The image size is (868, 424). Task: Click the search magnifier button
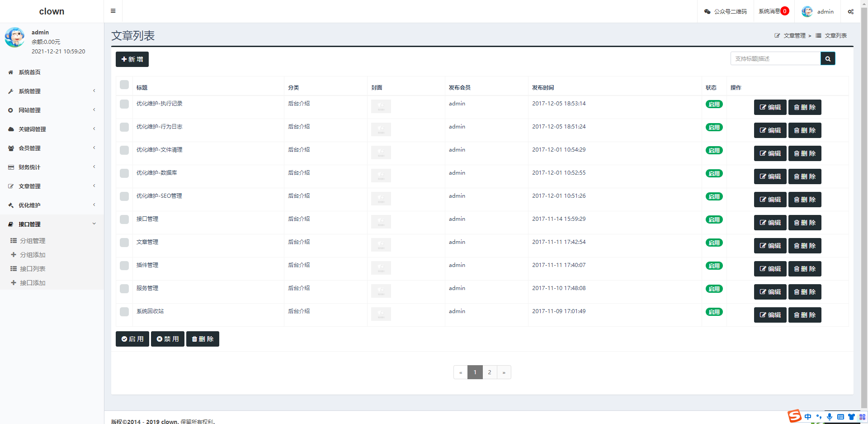[x=828, y=59]
